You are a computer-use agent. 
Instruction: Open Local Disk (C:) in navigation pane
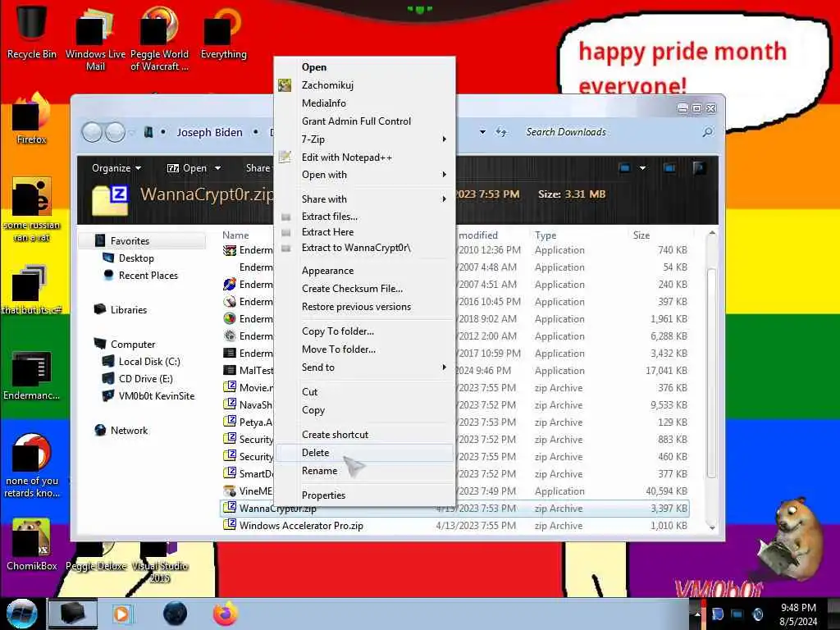click(149, 362)
